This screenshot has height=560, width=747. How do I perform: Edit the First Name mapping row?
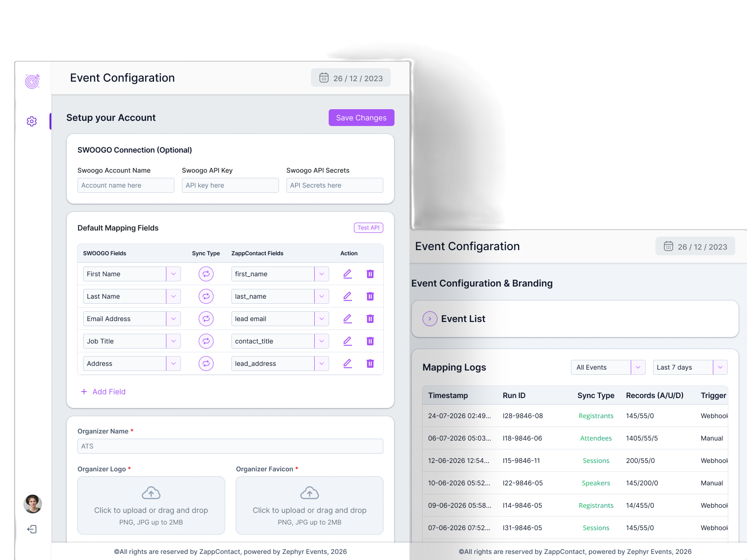pos(348,274)
